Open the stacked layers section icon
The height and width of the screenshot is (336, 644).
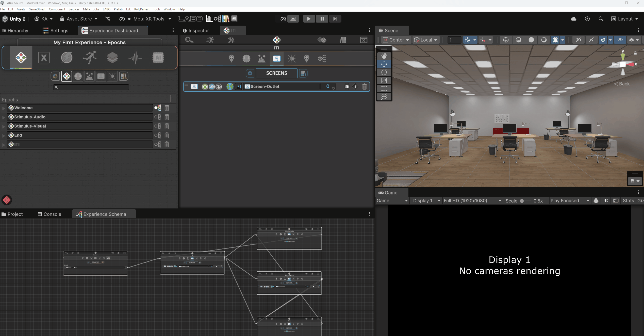pos(112,58)
